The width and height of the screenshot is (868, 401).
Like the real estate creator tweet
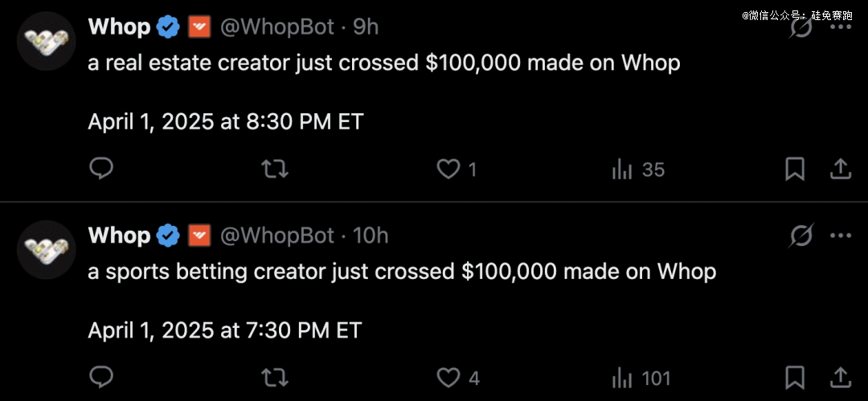click(457, 170)
